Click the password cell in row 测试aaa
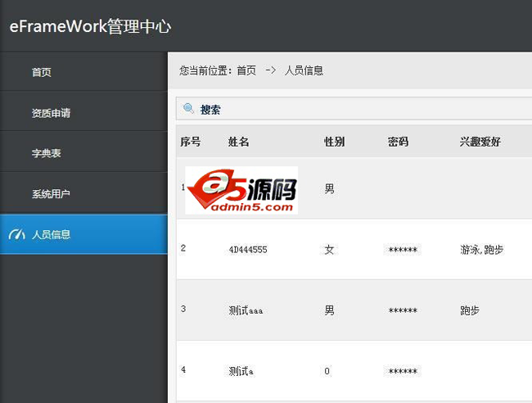 tap(403, 310)
